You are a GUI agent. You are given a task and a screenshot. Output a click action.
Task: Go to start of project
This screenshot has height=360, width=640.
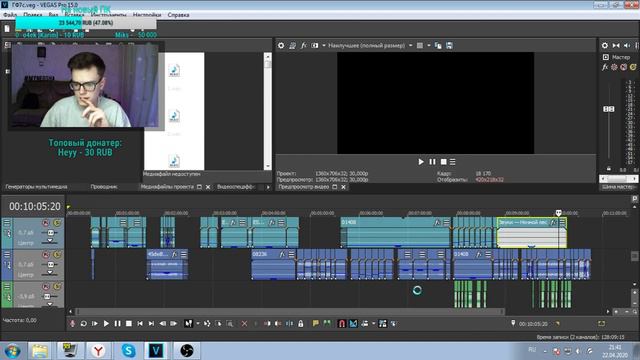point(140,324)
